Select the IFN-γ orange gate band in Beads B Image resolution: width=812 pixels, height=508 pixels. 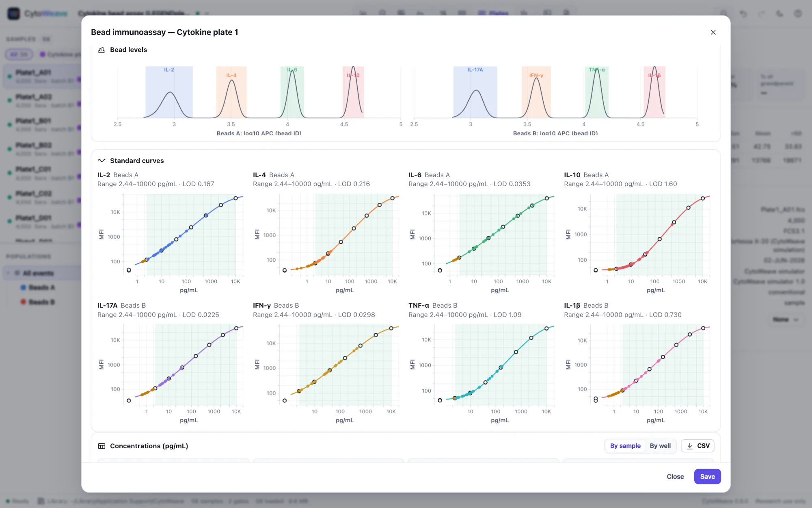(x=536, y=92)
